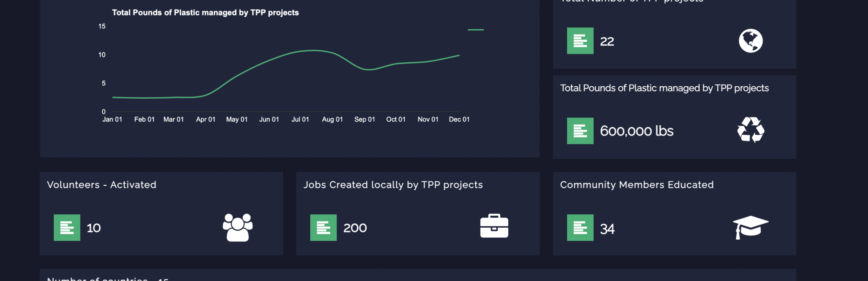Click green list icon beside value 34
868x281 pixels.
pyautogui.click(x=580, y=228)
